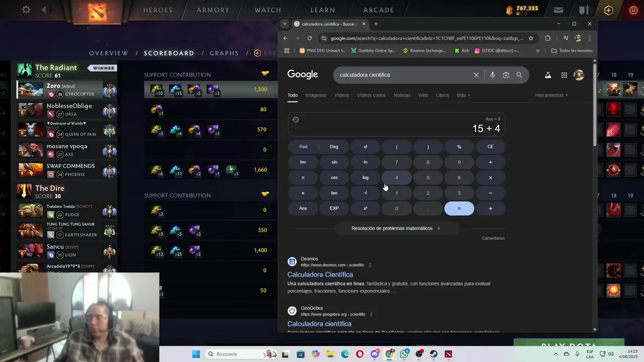Open Dota mail envelope icon

click(558, 10)
